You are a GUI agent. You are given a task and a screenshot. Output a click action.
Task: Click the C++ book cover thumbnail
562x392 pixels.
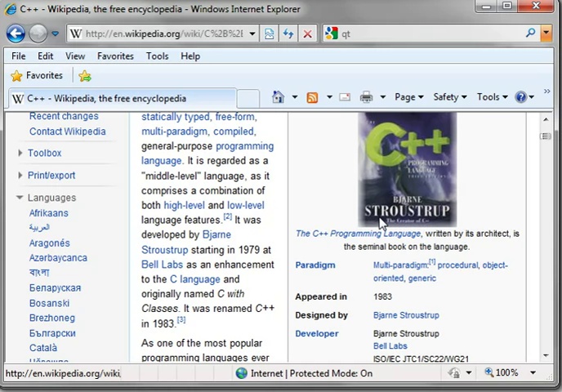coord(408,169)
